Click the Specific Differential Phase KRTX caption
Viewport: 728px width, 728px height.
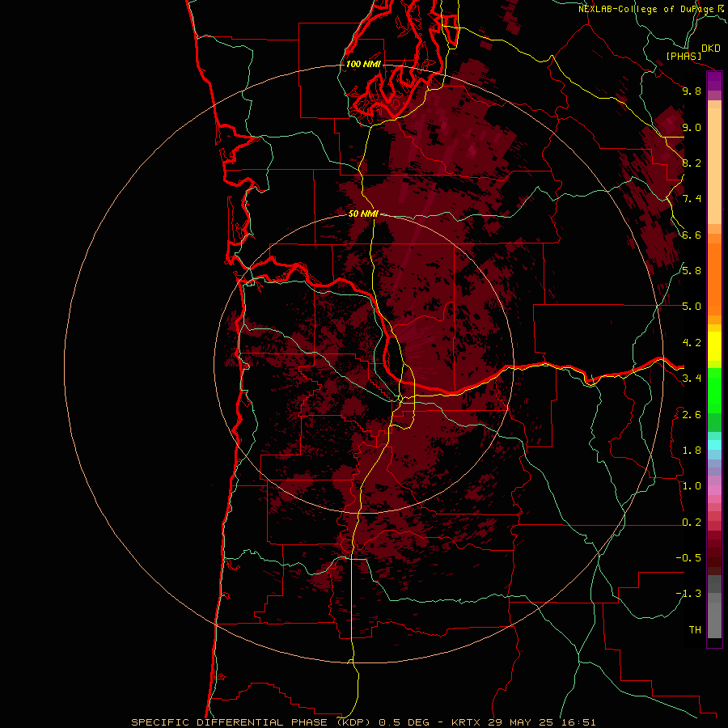point(363,722)
